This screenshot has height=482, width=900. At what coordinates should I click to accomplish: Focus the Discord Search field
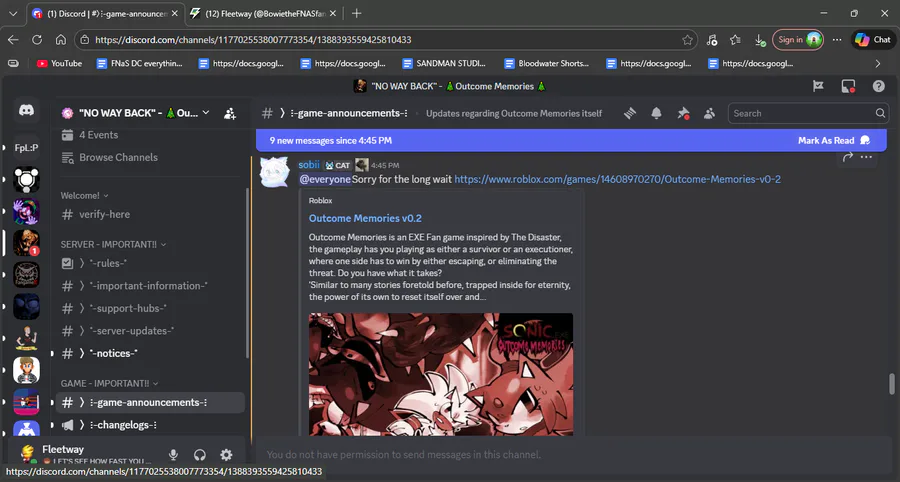click(808, 114)
